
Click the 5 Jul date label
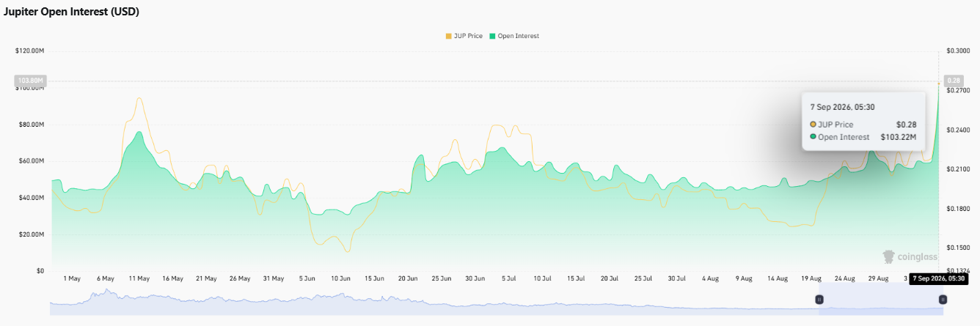point(508,278)
